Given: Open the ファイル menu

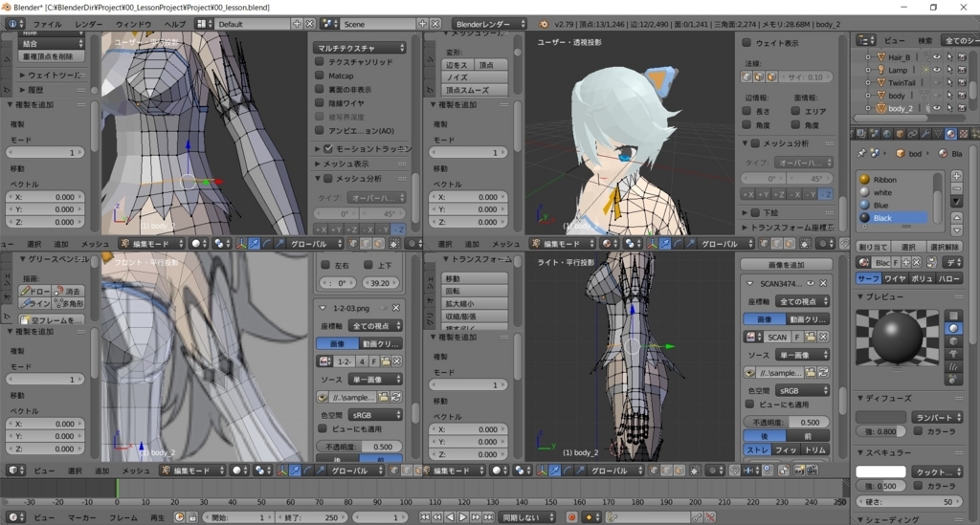Looking at the screenshot, I should coord(47,24).
